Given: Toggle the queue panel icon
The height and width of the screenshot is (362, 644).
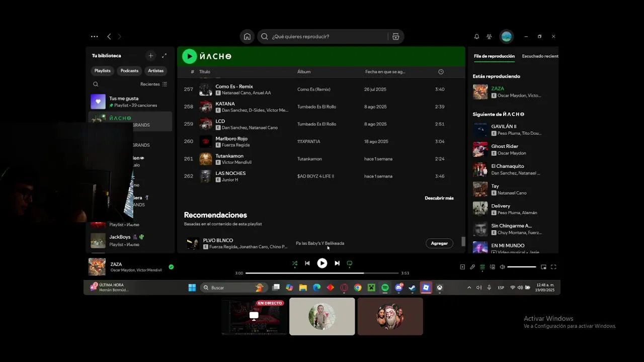Looking at the screenshot, I should [x=482, y=267].
